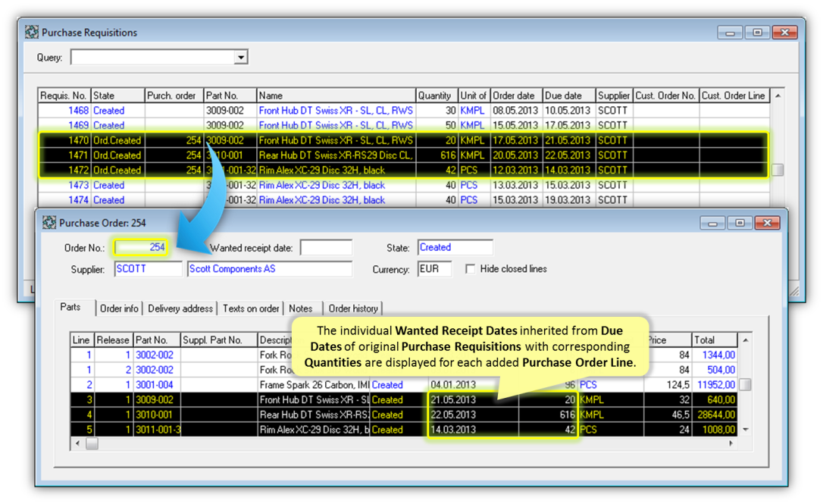Click inside the Order No. field showing 254
823x504 pixels.
tap(140, 247)
